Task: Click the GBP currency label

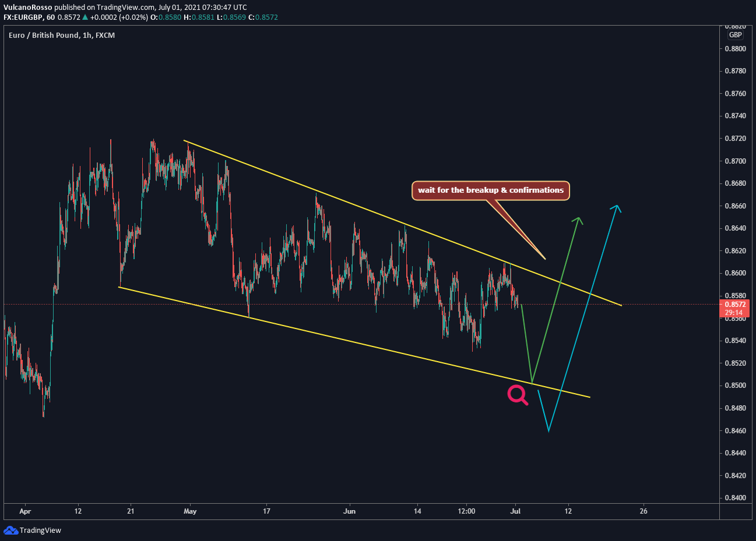Action: [x=736, y=35]
